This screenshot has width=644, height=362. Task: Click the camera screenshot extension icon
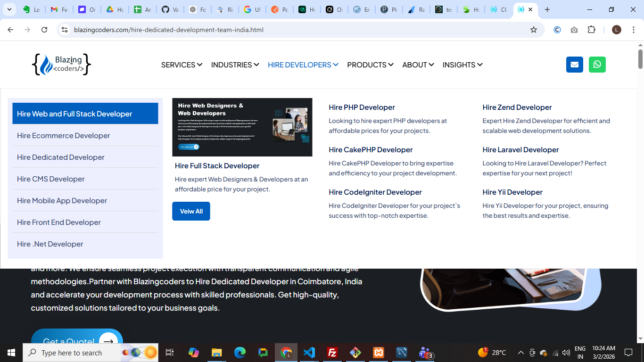click(574, 30)
